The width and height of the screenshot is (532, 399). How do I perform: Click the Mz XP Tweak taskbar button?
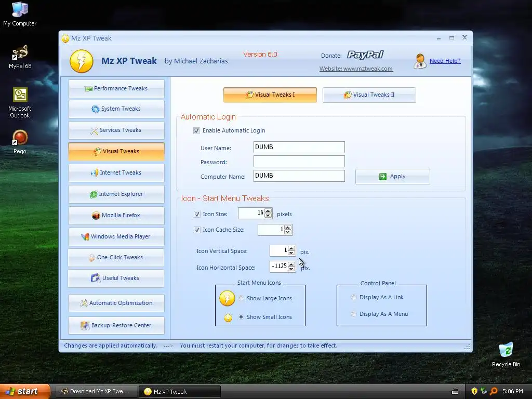pos(180,392)
